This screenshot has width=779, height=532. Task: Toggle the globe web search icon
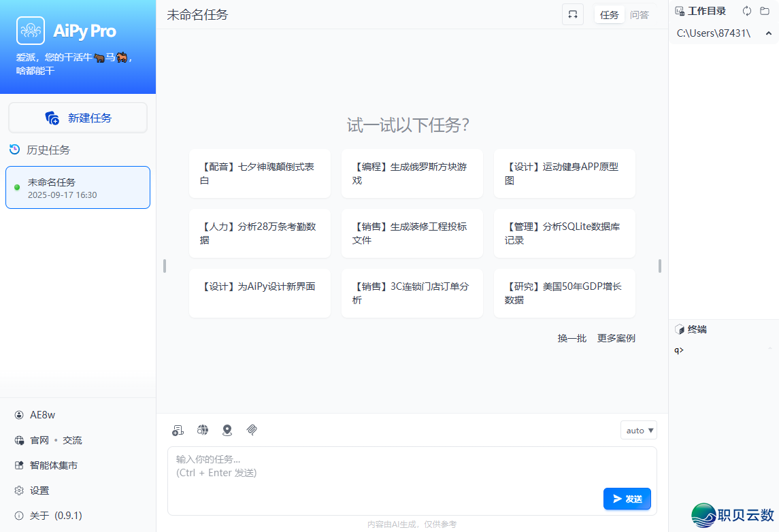[203, 430]
